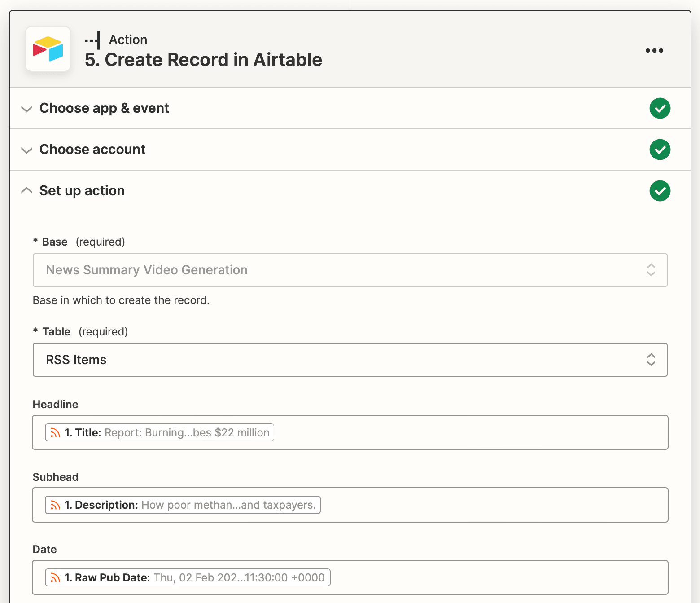
Task: Click the Table (required) label
Action: (80, 331)
